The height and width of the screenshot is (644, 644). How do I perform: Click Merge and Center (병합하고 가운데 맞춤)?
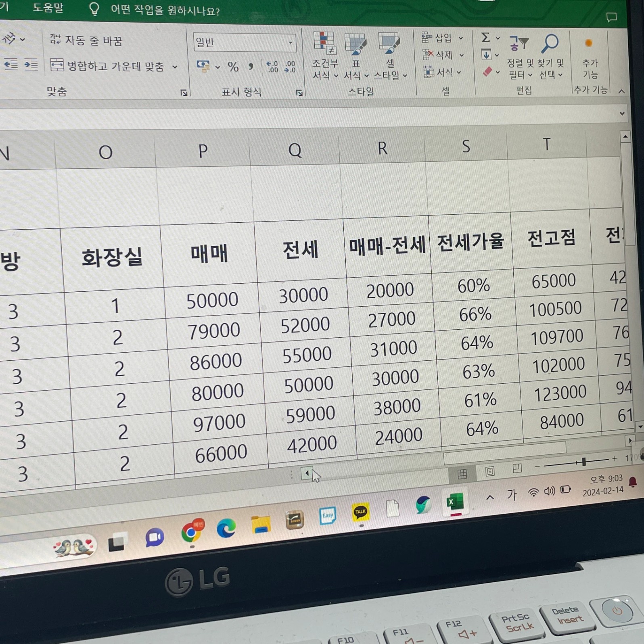coord(107,66)
